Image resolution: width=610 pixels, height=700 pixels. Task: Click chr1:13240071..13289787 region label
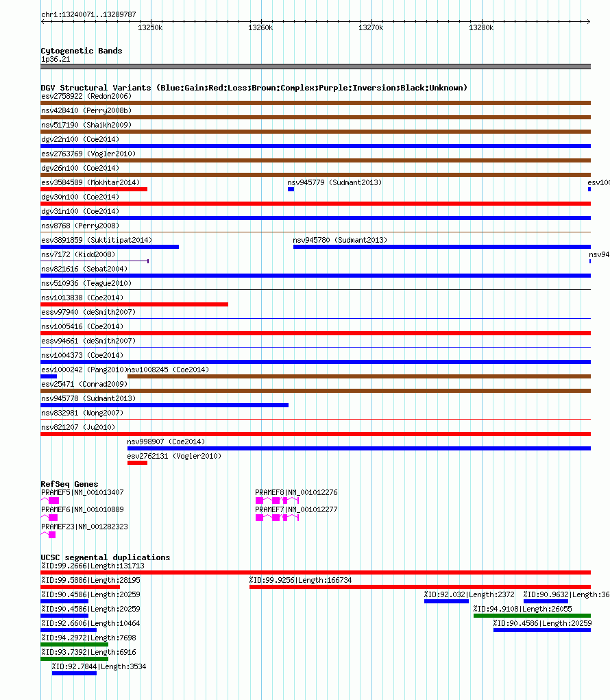click(x=88, y=14)
